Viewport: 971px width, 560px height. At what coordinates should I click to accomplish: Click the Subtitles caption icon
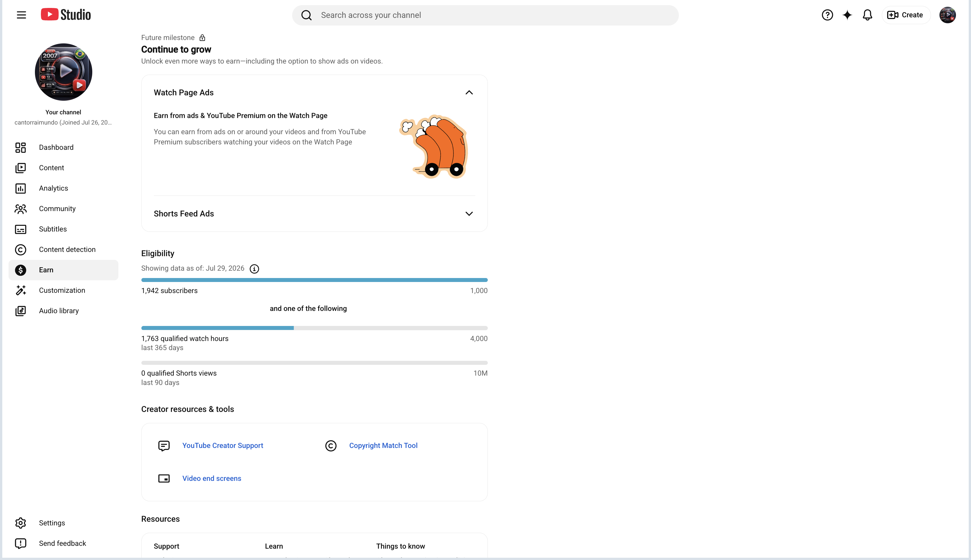[20, 229]
